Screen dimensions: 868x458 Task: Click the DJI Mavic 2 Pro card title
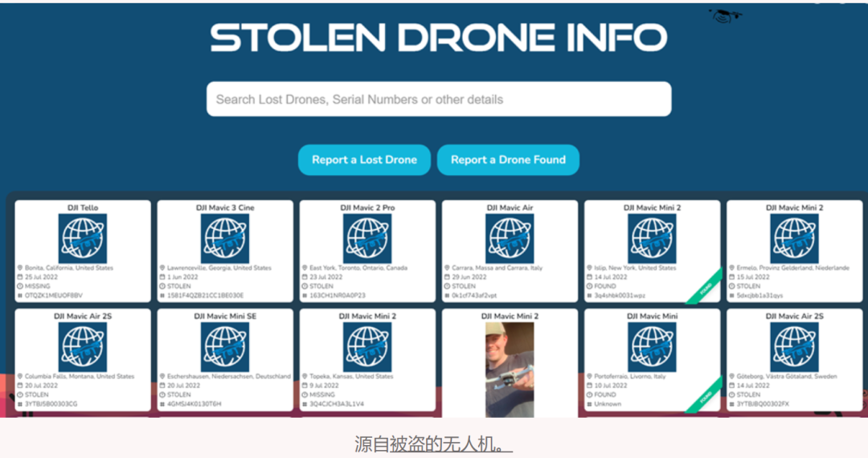tap(367, 207)
